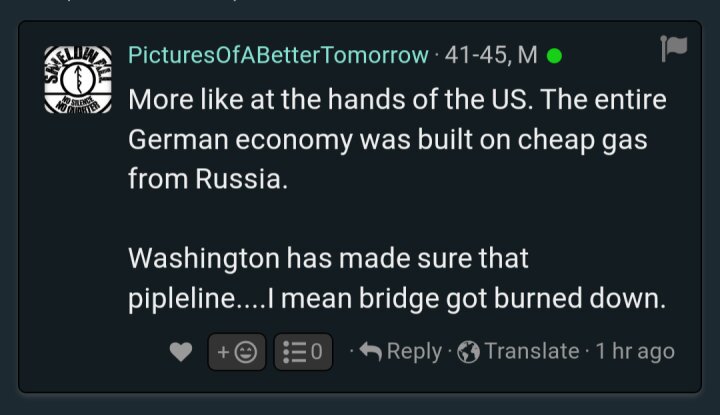Open the PicturesOfABetterTomorrow profile avatar
720x415 pixels.
(x=78, y=79)
